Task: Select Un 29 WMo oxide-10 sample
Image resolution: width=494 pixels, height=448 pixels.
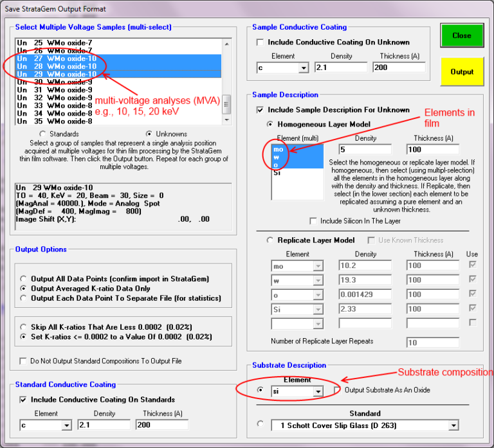Action: pyautogui.click(x=118, y=75)
